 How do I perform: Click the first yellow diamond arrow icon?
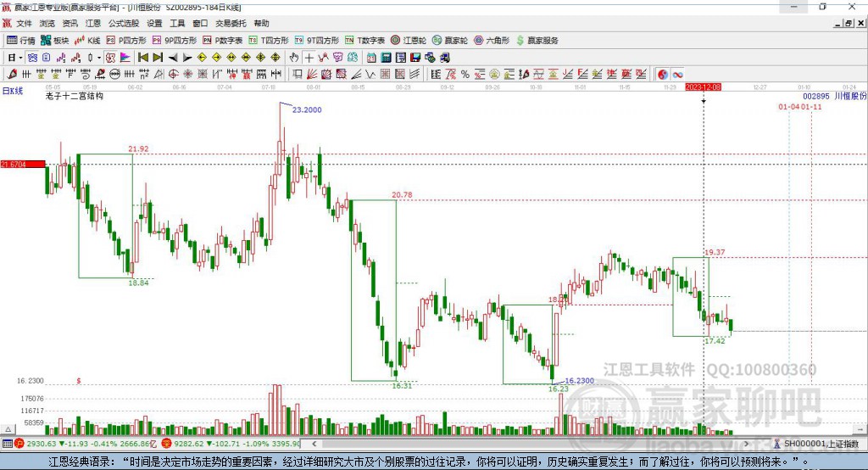(x=202, y=58)
